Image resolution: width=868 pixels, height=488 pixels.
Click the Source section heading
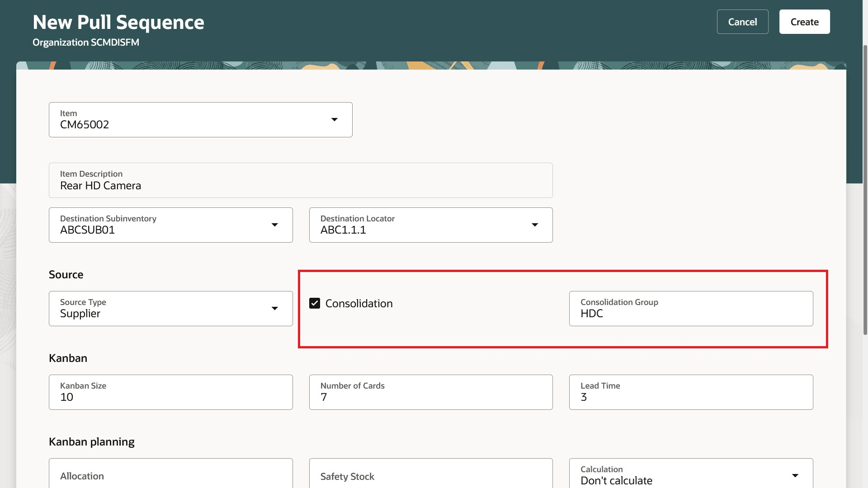tap(66, 275)
